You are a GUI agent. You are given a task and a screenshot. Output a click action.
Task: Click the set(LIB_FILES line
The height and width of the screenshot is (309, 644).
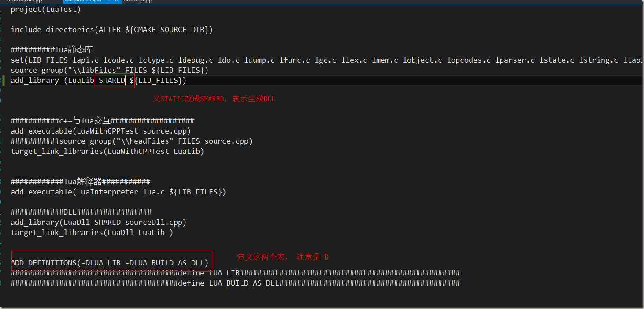[x=326, y=60]
